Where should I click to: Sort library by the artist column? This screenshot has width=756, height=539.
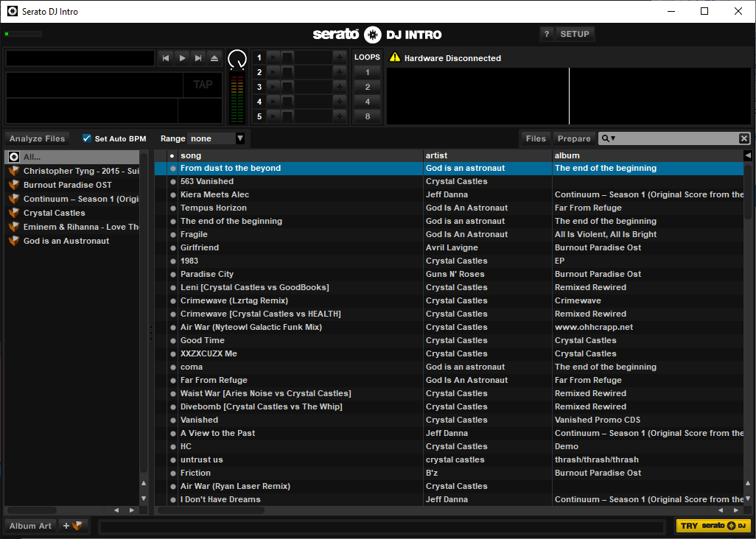(x=488, y=155)
